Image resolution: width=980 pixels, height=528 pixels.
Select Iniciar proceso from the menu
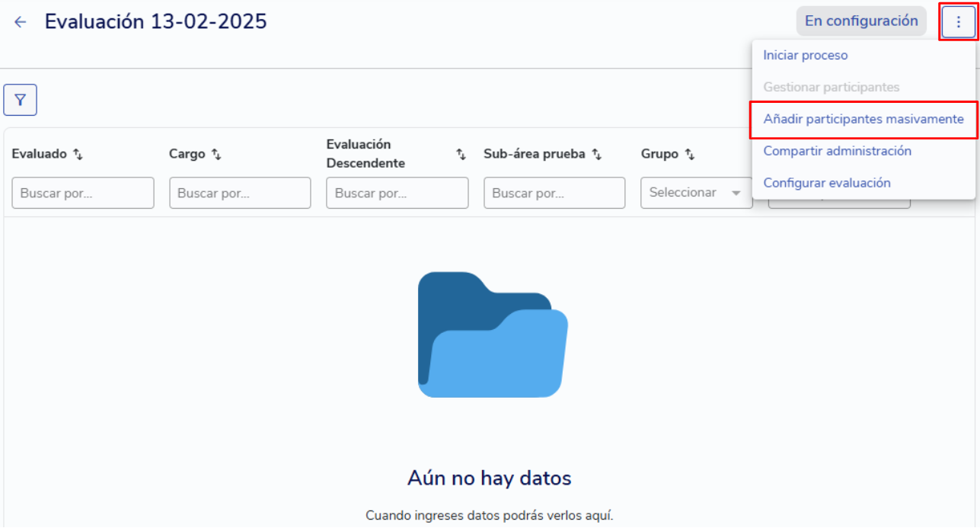click(805, 56)
